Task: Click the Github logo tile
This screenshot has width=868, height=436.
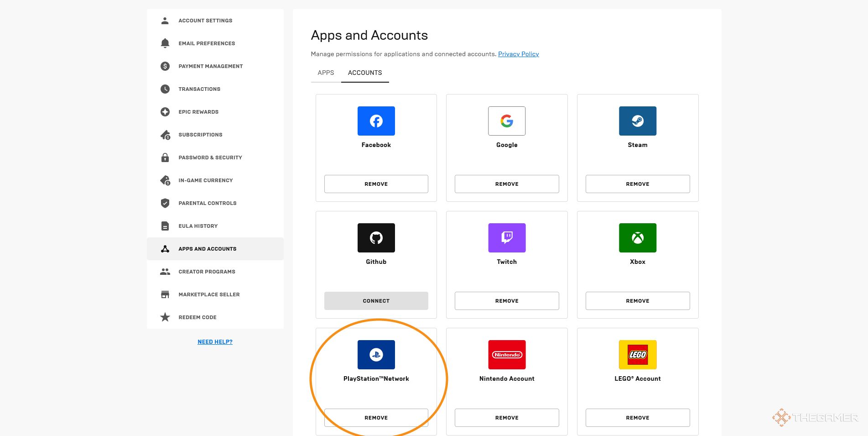Action: 376,238
